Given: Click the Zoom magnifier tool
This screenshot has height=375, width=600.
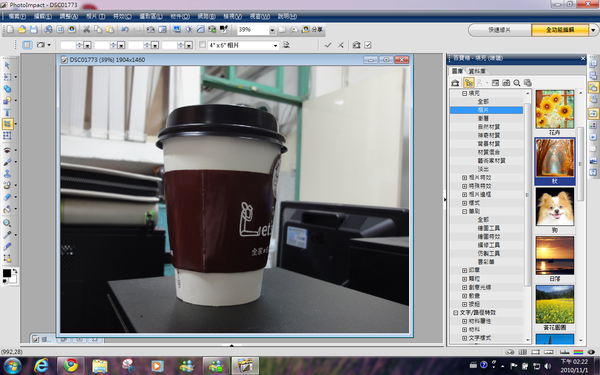Looking at the screenshot, I should pos(7,223).
